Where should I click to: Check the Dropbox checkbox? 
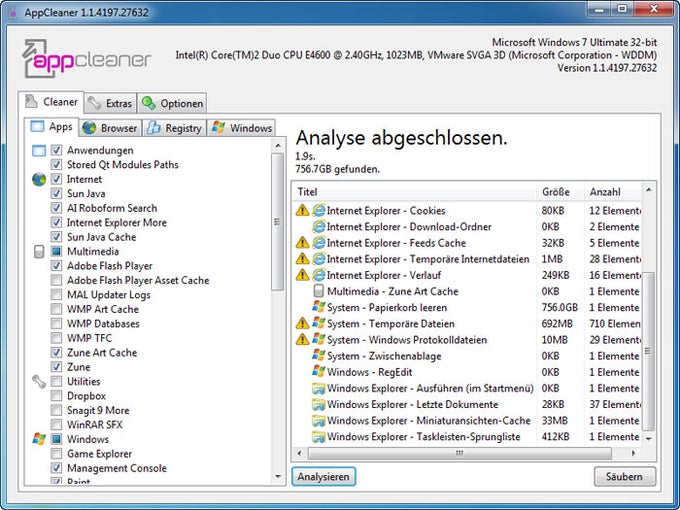coord(56,396)
